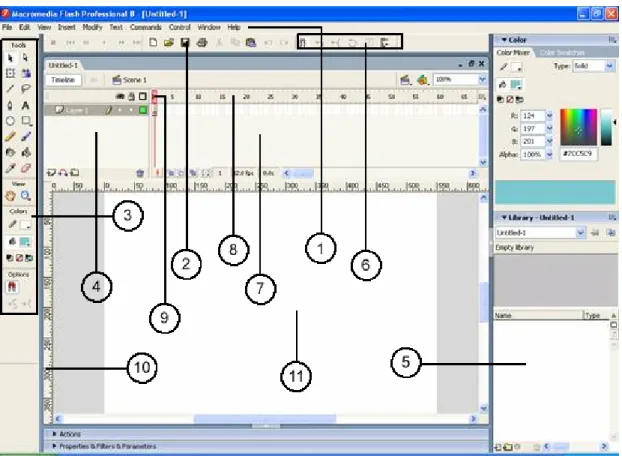
Task: Pick the Eyedropper tool
Action: click(10, 168)
